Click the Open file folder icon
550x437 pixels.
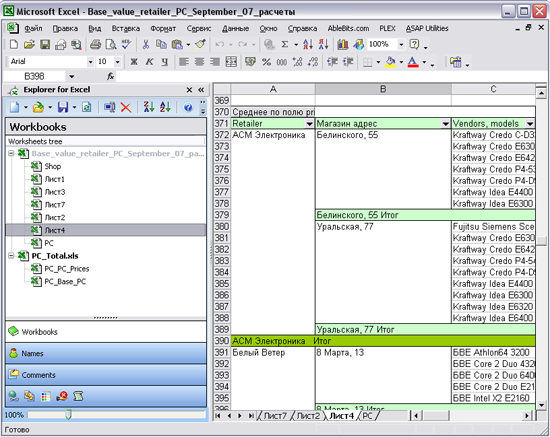pos(29,45)
